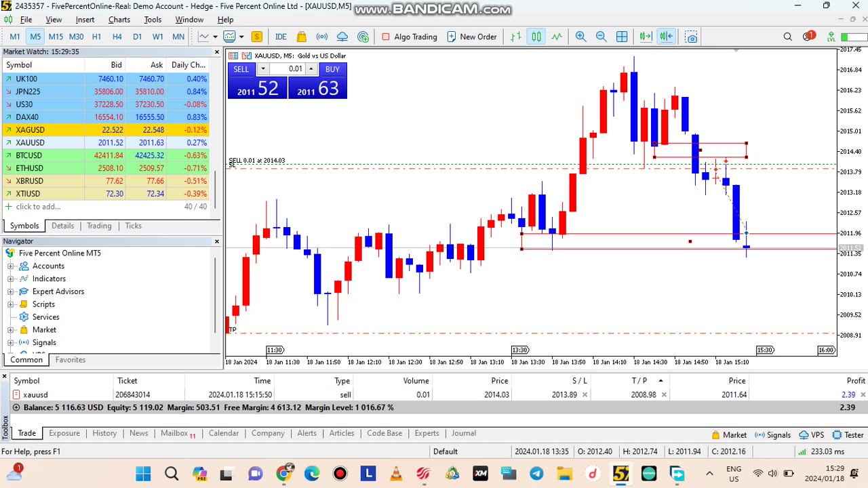This screenshot has width=868, height=488.
Task: Select BTCUSD row in Market Watch
Action: click(x=106, y=155)
